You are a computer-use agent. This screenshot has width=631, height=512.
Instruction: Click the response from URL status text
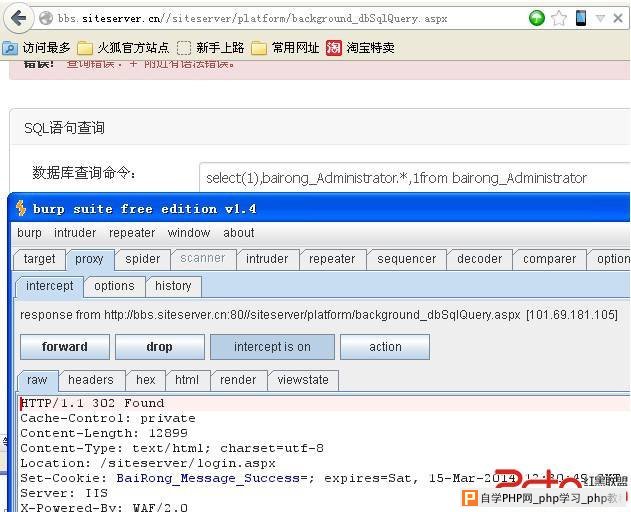point(319,315)
